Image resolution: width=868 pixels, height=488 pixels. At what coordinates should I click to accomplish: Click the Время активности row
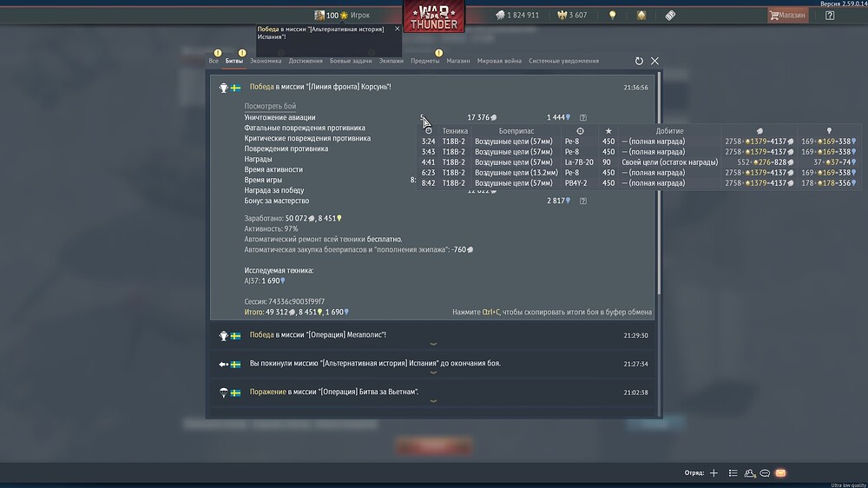tap(273, 169)
